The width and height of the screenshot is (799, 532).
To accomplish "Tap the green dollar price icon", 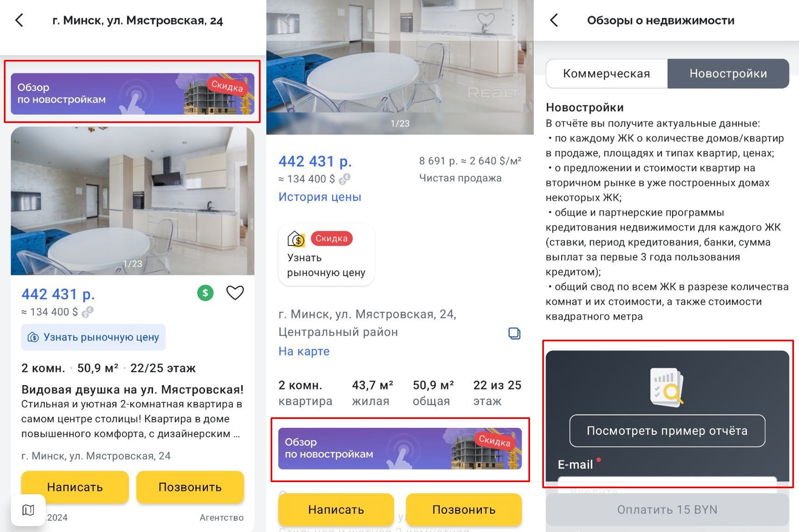I will (206, 293).
